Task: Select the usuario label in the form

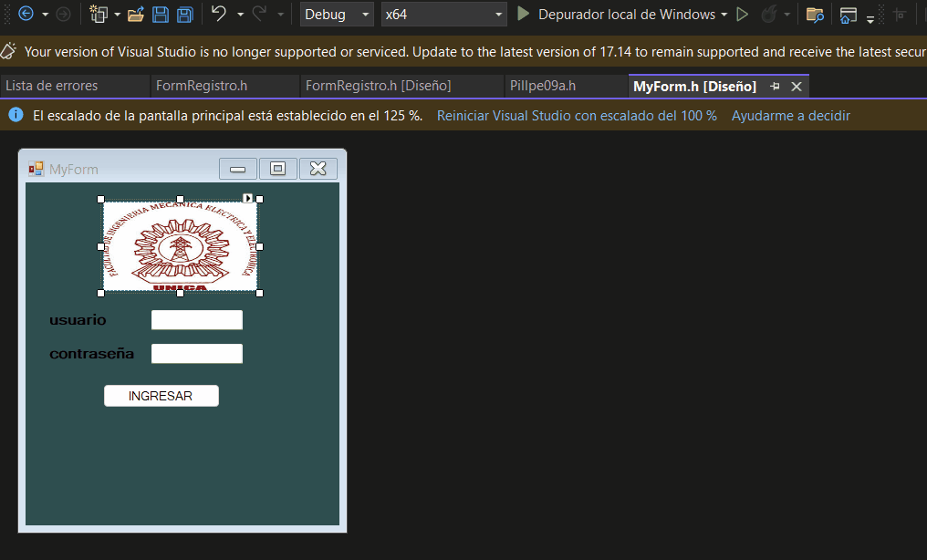Action: click(78, 320)
